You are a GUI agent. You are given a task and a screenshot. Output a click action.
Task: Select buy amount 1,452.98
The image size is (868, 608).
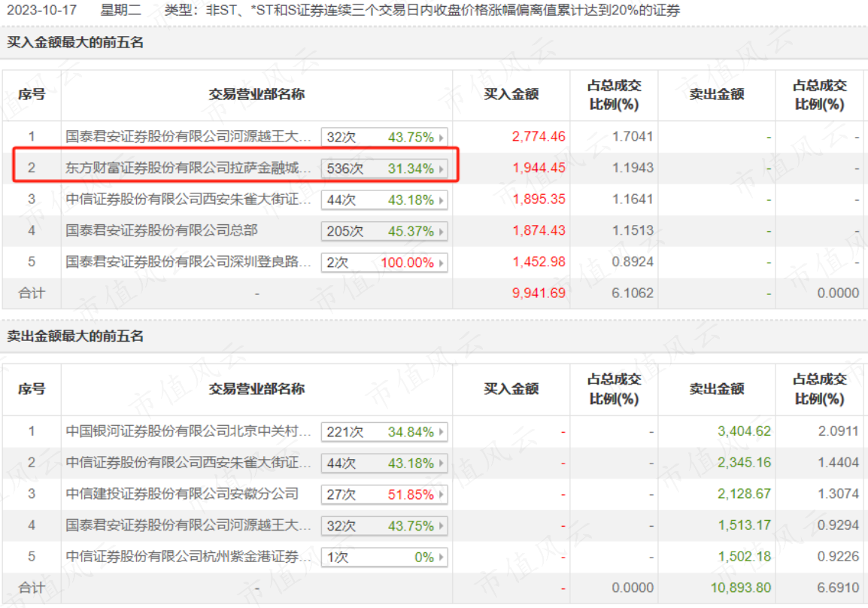click(x=539, y=261)
